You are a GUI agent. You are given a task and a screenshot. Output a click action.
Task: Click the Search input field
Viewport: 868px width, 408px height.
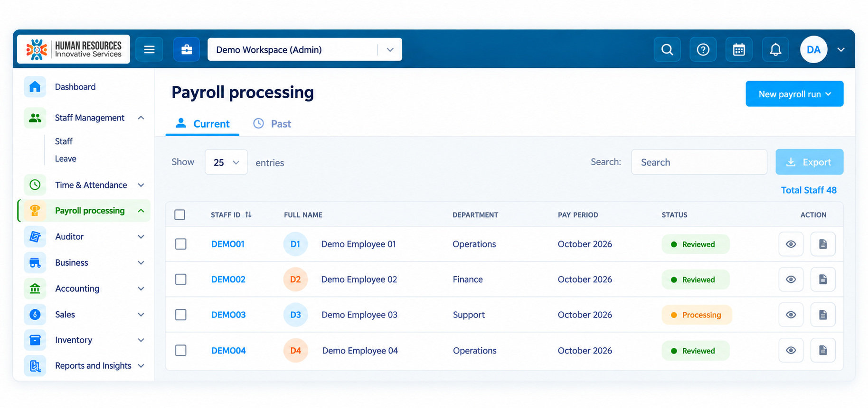[x=699, y=162]
